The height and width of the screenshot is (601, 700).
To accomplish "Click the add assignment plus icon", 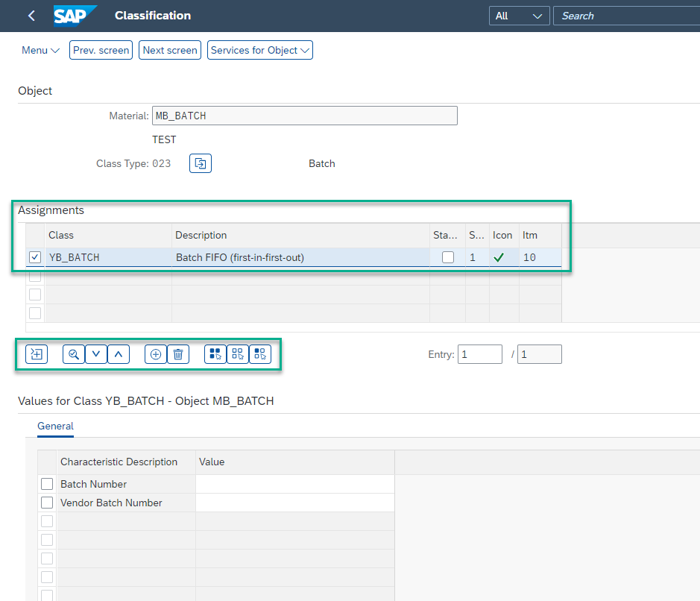I will (x=156, y=354).
